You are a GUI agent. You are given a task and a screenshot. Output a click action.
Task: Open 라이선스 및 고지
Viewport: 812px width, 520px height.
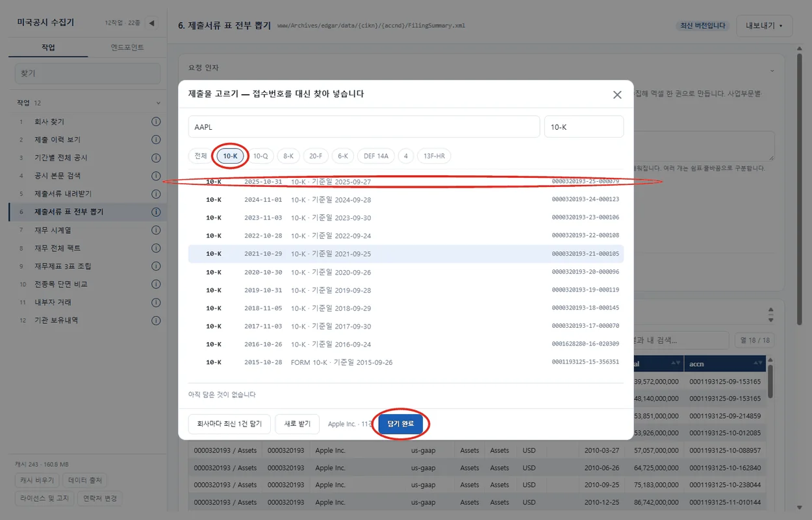tap(44, 499)
